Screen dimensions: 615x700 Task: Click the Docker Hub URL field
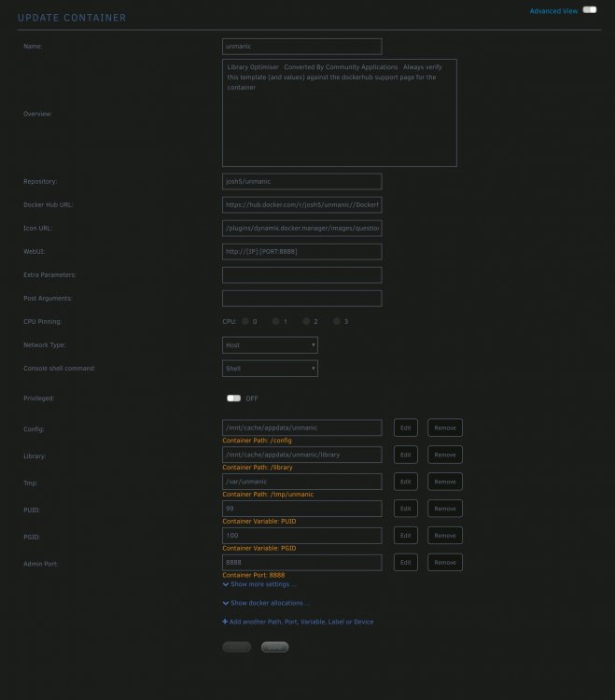coord(302,205)
